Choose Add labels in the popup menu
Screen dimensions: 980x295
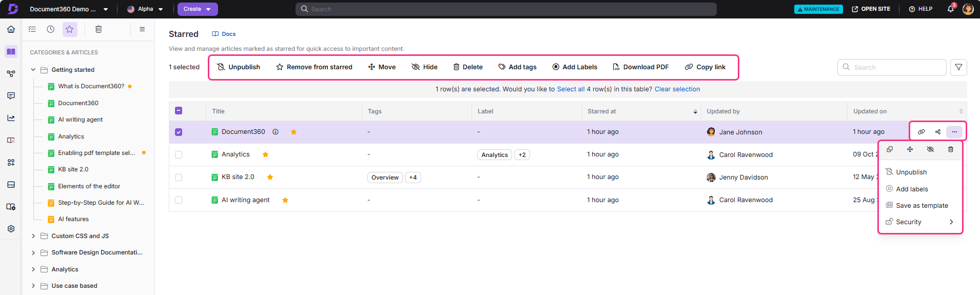907,189
